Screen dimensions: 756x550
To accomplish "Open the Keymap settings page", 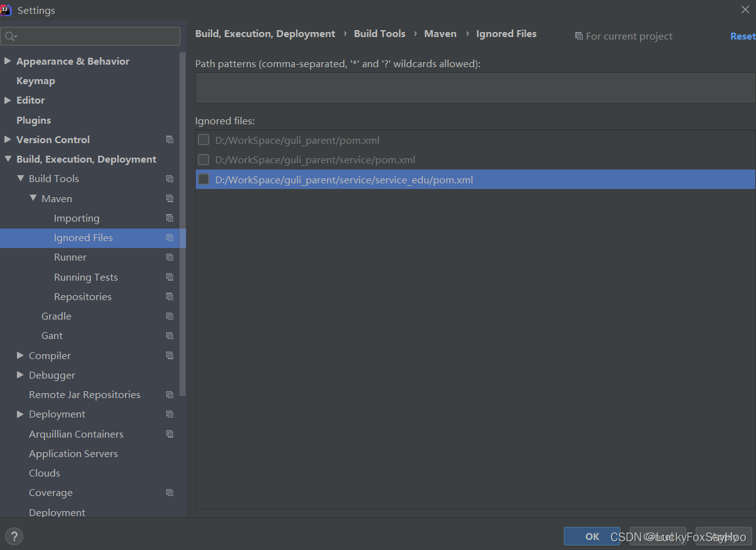I will [x=36, y=81].
